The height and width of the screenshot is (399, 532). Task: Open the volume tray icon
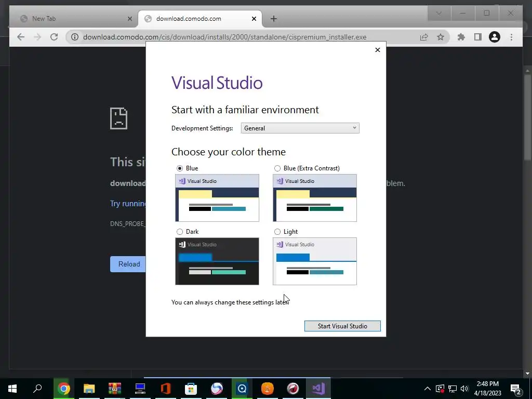click(x=464, y=389)
